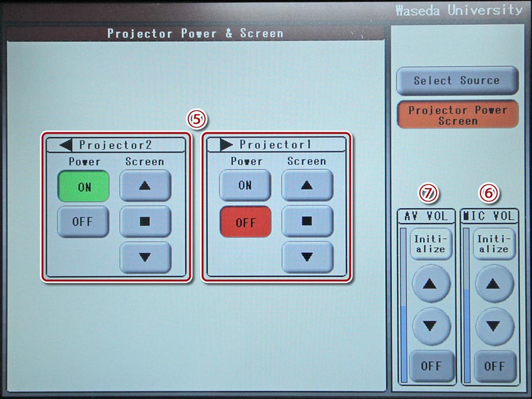The height and width of the screenshot is (399, 532).
Task: Open the Projector Power Screen page
Action: pyautogui.click(x=457, y=115)
